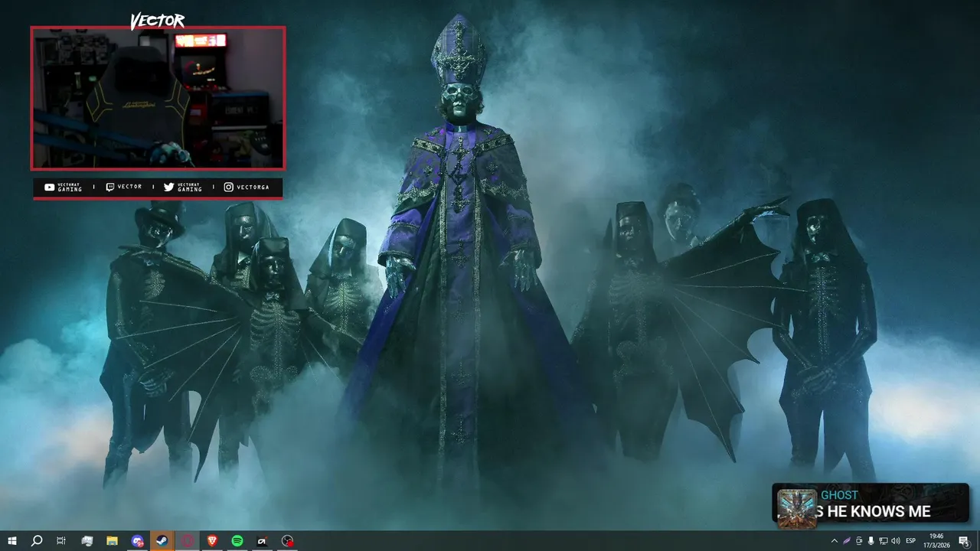The height and width of the screenshot is (551, 980).
Task: Switch to the Steam taskbar icon
Action: [x=162, y=541]
